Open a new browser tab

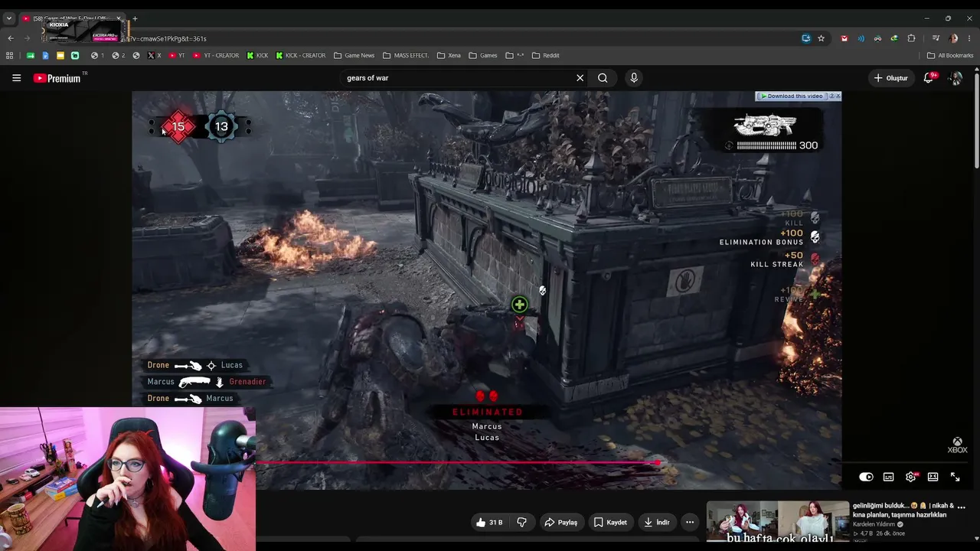coord(135,18)
